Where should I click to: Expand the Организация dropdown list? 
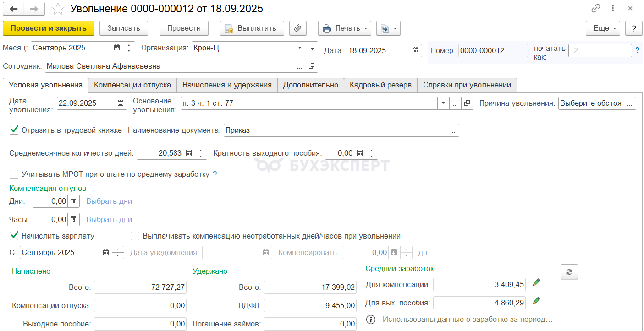pyautogui.click(x=300, y=48)
